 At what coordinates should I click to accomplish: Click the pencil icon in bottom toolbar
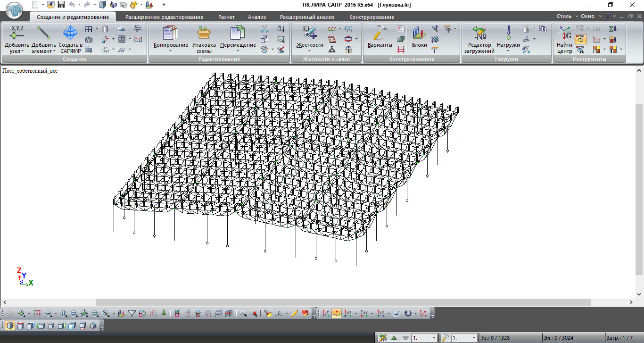pos(295,313)
